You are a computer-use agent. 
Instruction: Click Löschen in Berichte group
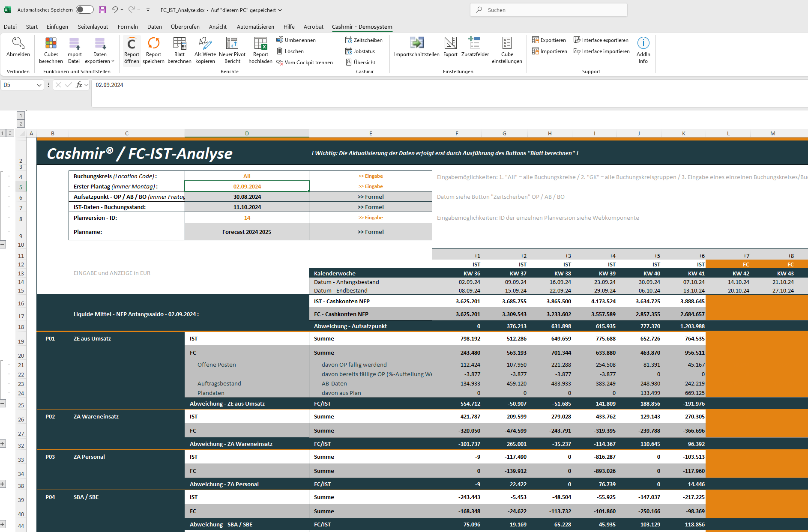(x=290, y=51)
